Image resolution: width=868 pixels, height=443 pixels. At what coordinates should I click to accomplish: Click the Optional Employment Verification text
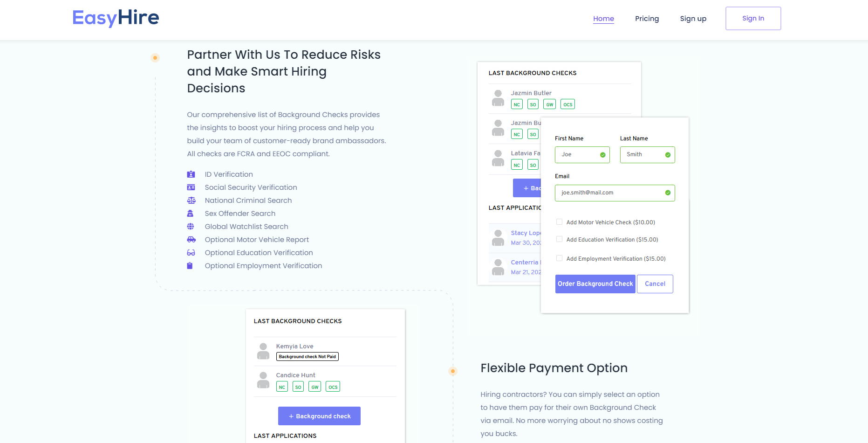pos(263,266)
